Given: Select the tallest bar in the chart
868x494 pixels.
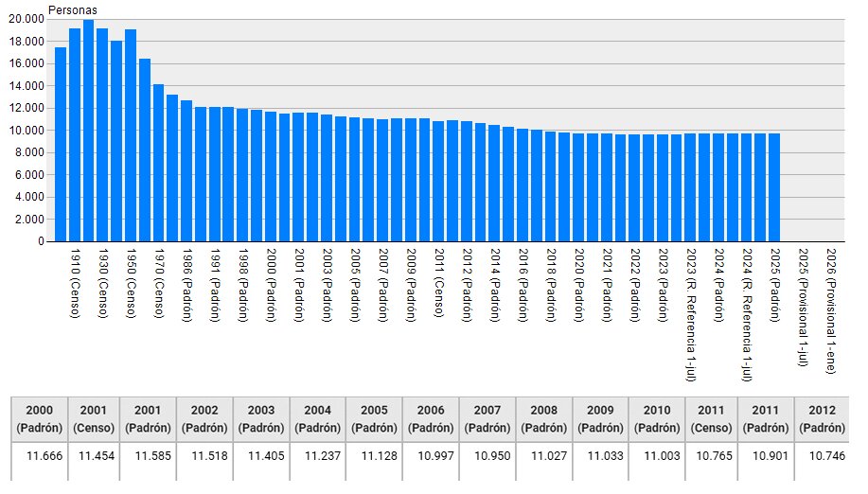Looking at the screenshot, I should [89, 131].
